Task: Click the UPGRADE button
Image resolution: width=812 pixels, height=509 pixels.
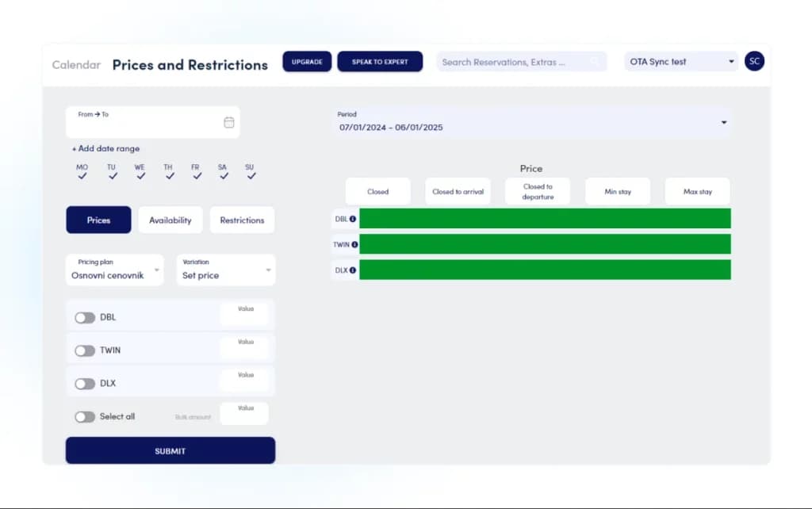Action: tap(307, 62)
